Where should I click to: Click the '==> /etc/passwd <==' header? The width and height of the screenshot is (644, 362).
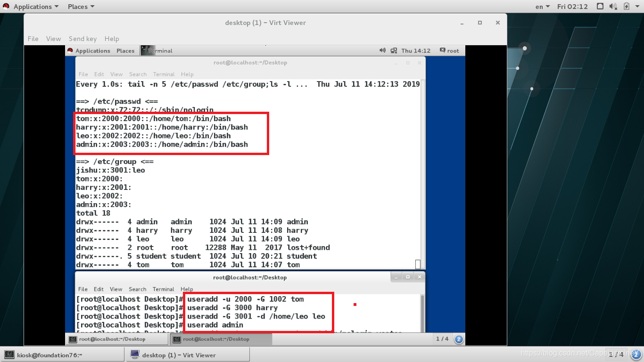117,101
